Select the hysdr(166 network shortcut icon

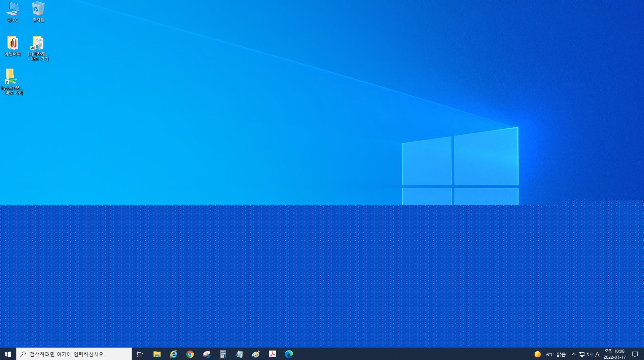coord(12,82)
